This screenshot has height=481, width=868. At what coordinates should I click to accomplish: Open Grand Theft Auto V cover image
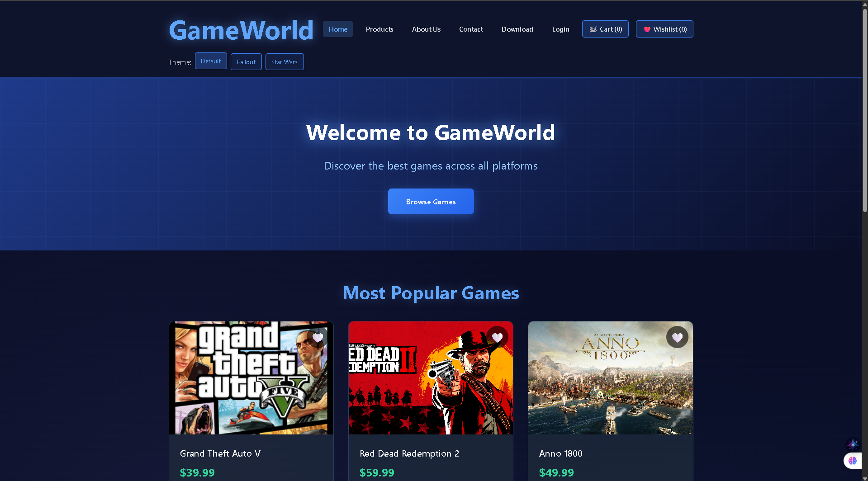coord(251,378)
